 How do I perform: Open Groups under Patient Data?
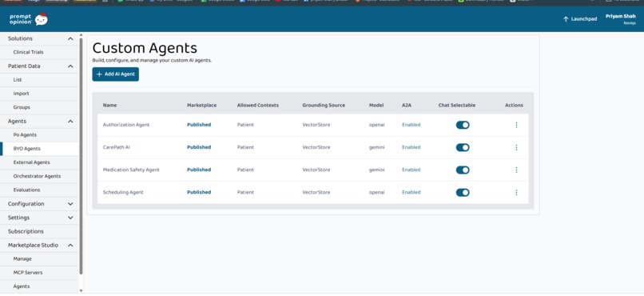coord(22,107)
